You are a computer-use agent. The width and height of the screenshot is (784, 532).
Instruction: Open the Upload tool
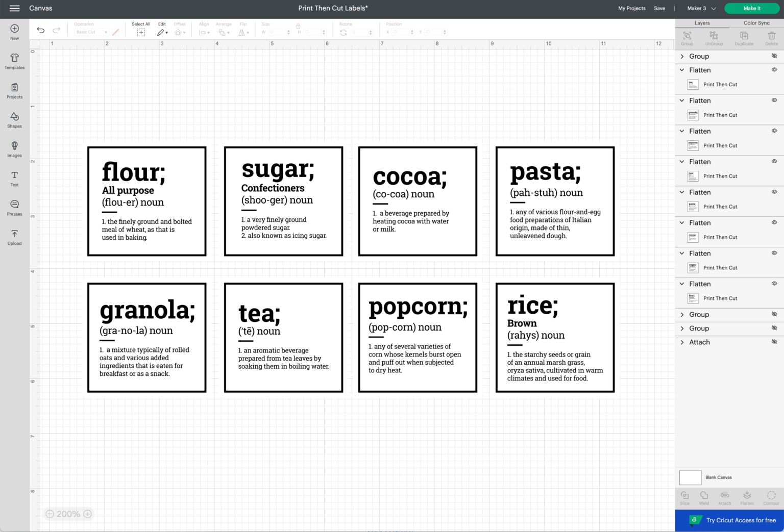[x=14, y=237]
